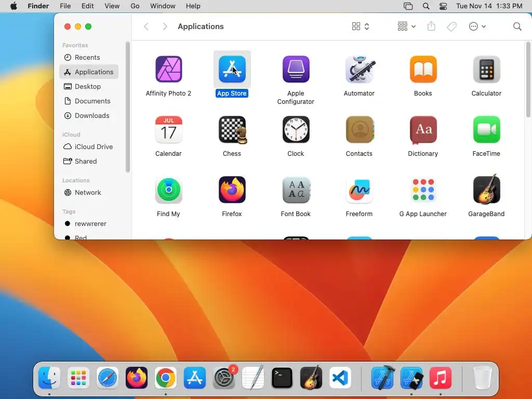Click the date and time in menu bar

tap(489, 6)
